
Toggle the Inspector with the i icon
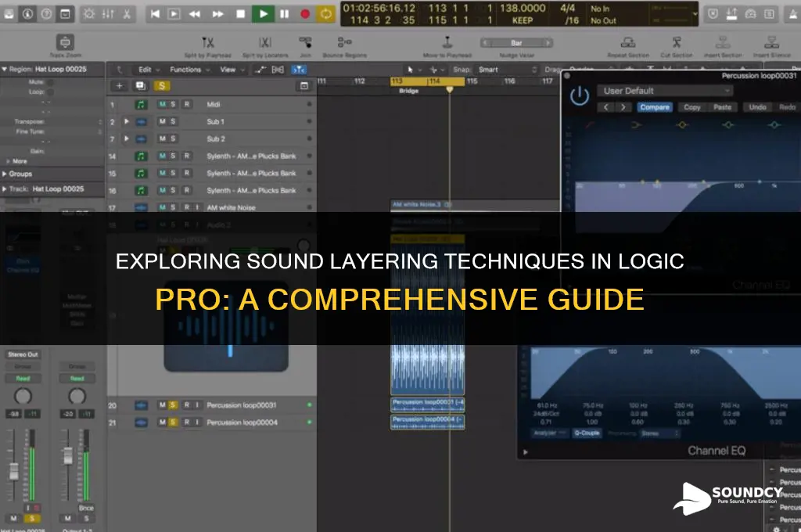pos(27,14)
